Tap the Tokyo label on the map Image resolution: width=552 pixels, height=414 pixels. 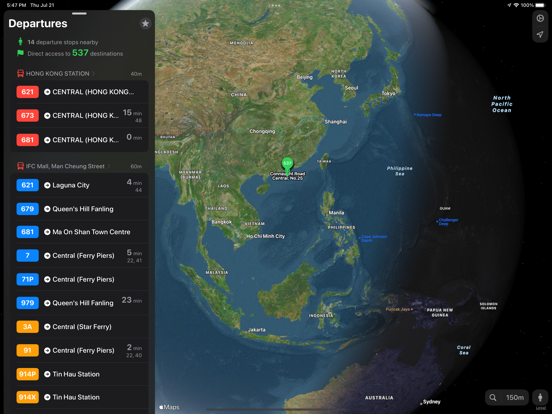tap(388, 93)
